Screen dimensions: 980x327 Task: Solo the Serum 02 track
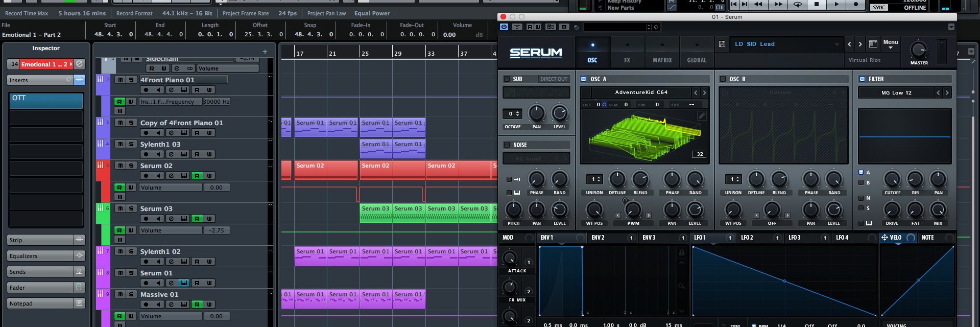click(131, 166)
